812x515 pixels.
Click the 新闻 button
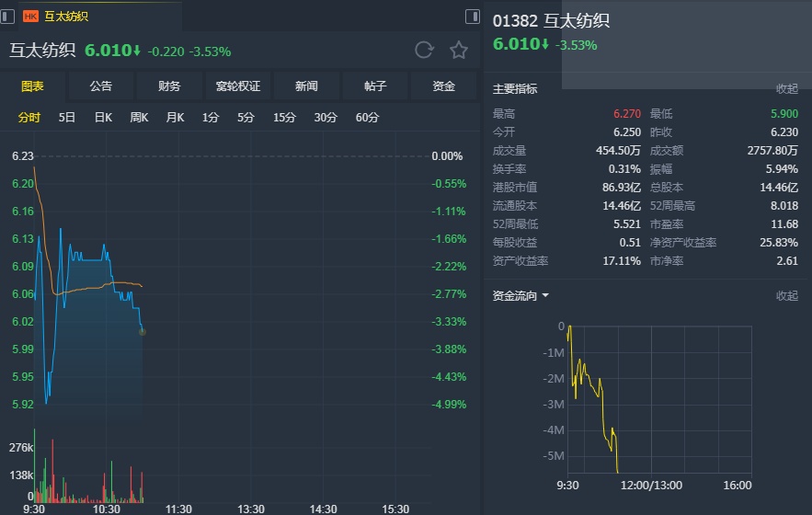(306, 86)
